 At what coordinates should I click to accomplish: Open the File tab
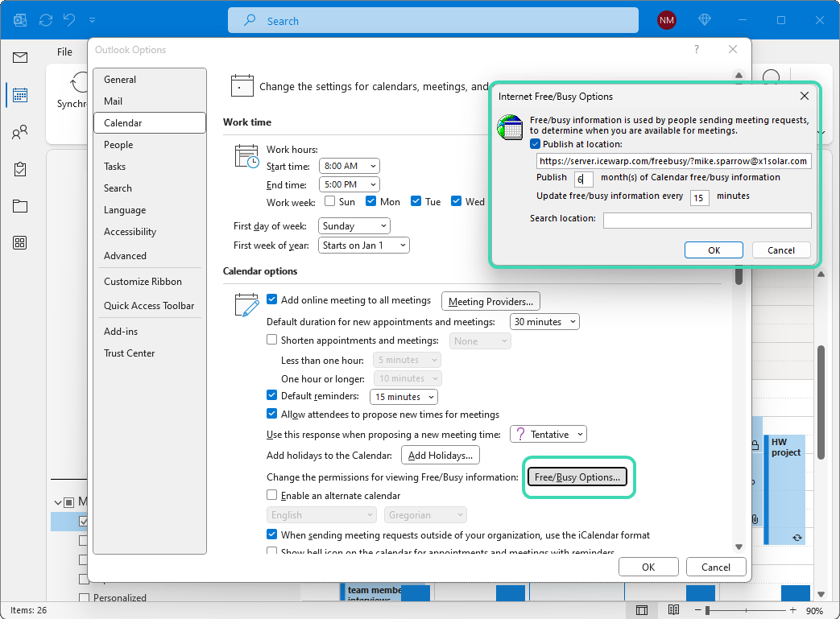64,52
